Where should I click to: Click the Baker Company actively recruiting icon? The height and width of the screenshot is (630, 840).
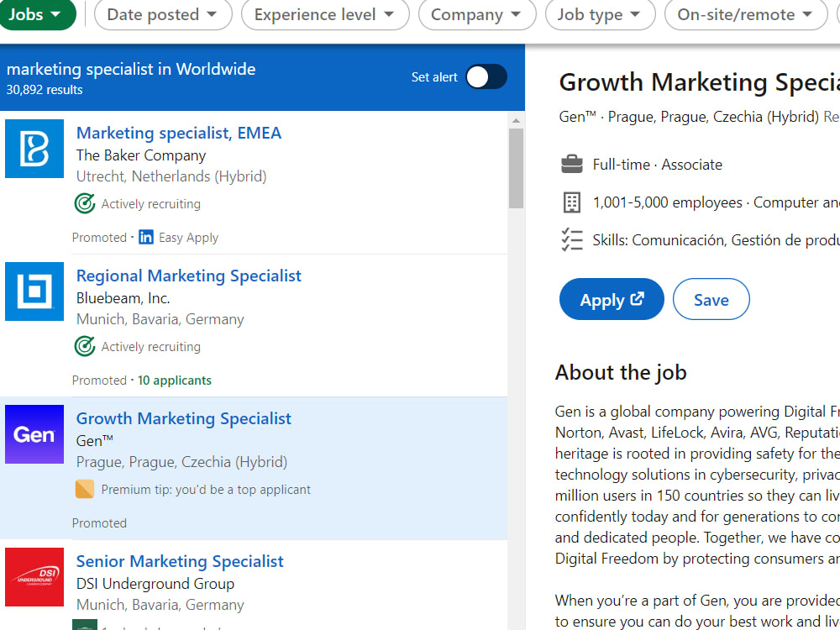[x=84, y=203]
